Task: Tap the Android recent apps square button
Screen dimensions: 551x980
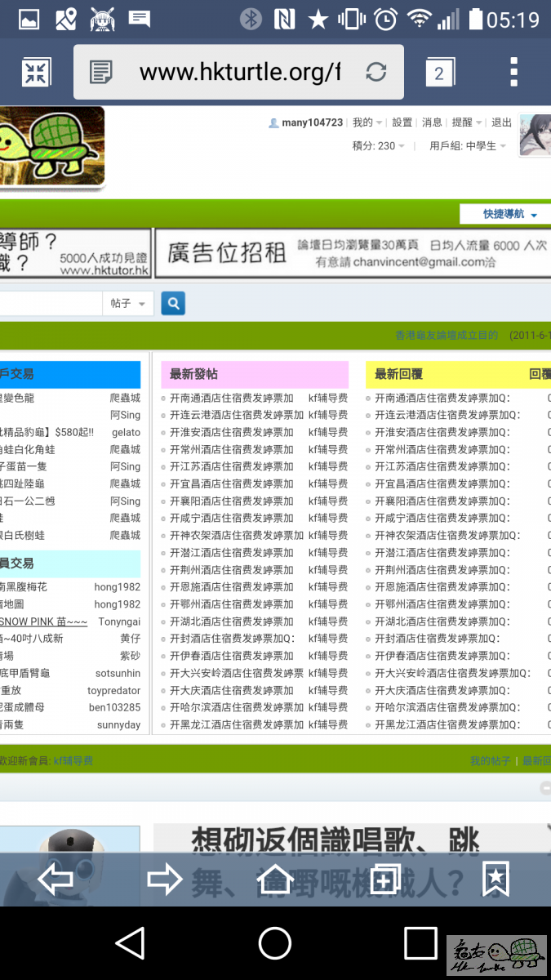Action: coord(420,942)
